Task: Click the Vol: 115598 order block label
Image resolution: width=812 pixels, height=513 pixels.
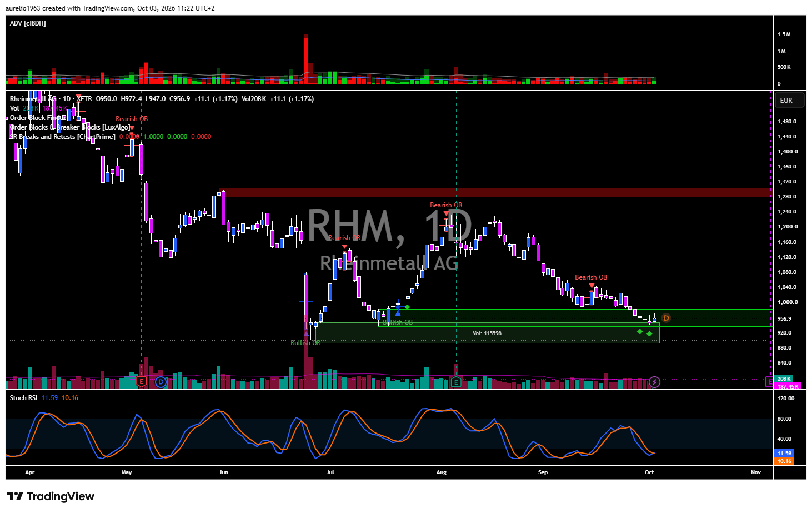Action: 487,333
